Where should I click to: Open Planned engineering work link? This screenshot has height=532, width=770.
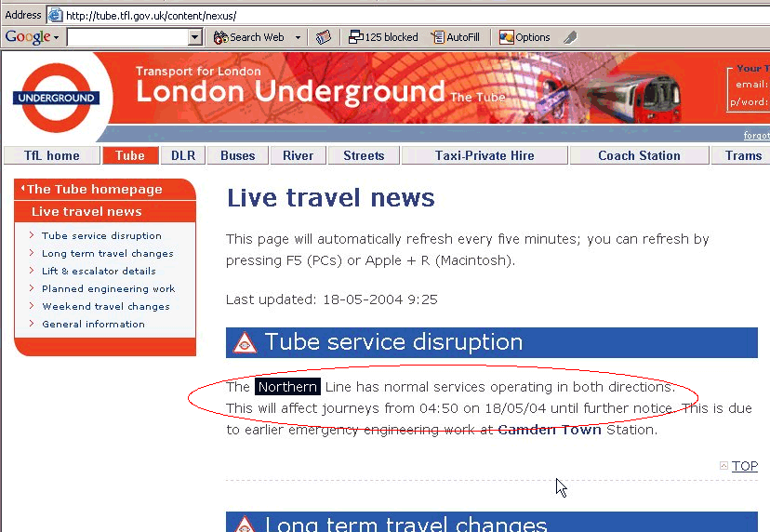click(x=109, y=289)
